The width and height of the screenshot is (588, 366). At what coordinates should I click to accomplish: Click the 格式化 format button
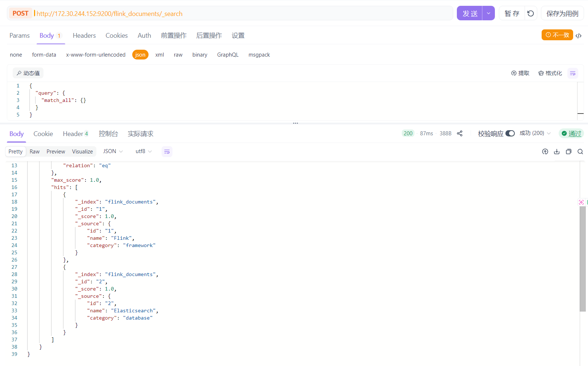click(550, 73)
